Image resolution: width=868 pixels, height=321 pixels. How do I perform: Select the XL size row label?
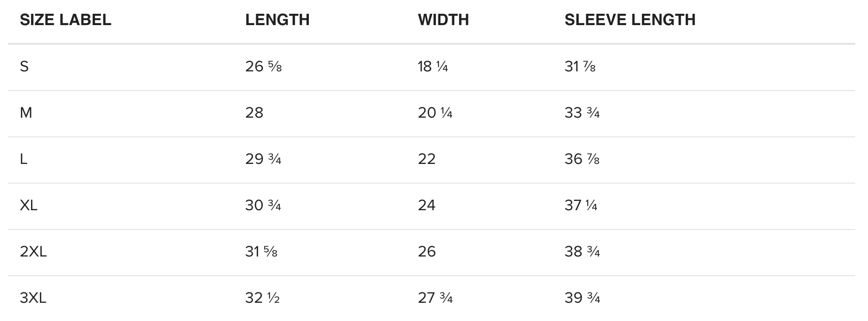tap(29, 205)
